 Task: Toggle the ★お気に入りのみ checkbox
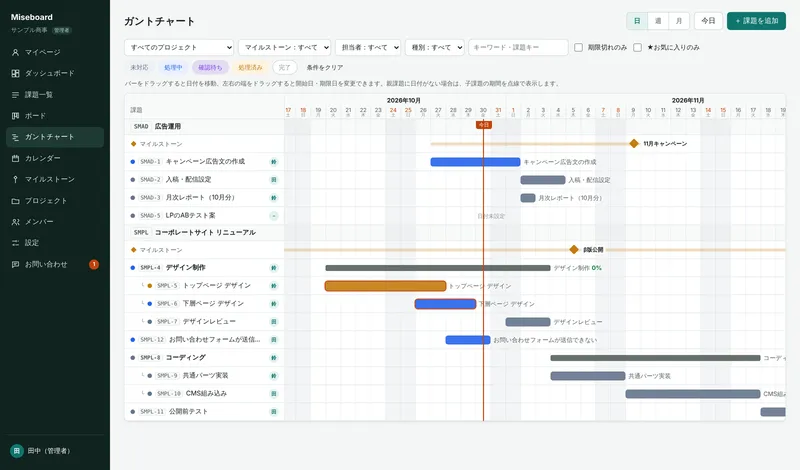(638, 47)
